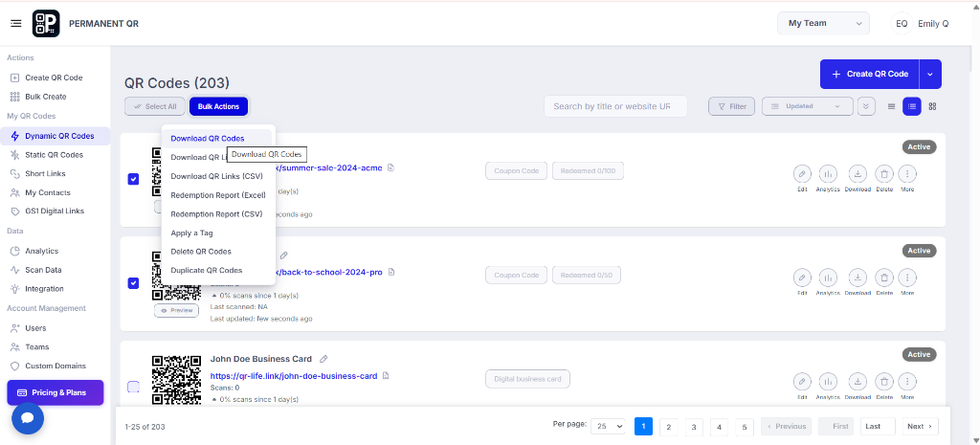980x445 pixels.
Task: Click Download icon for summer-sale-2024-acme row
Action: [857, 174]
